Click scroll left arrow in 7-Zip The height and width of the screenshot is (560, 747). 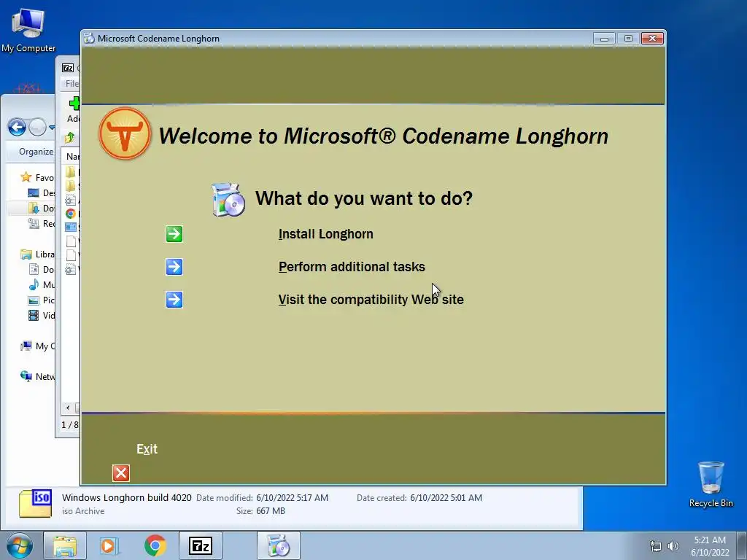point(68,408)
